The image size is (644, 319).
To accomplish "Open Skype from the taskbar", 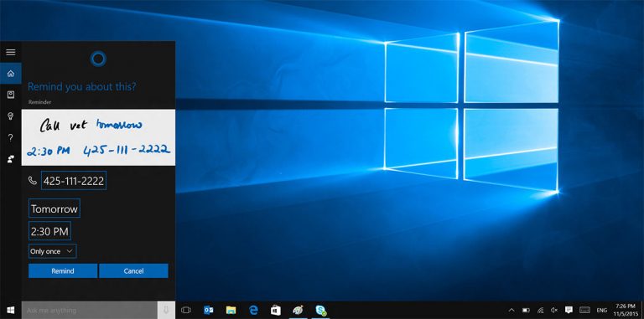I will tap(320, 310).
